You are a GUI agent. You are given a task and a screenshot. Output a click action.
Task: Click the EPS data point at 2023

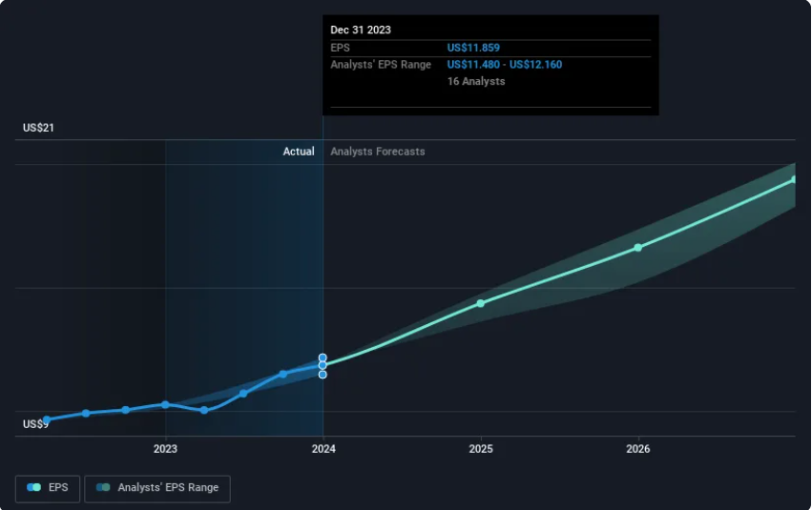pyautogui.click(x=165, y=404)
